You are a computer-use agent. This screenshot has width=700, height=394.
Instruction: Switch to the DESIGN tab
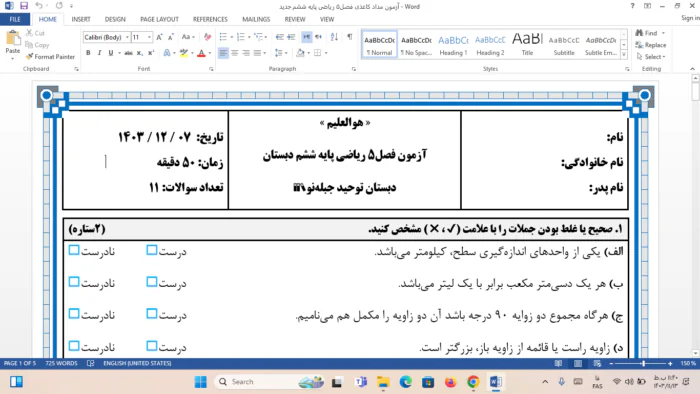click(x=115, y=19)
